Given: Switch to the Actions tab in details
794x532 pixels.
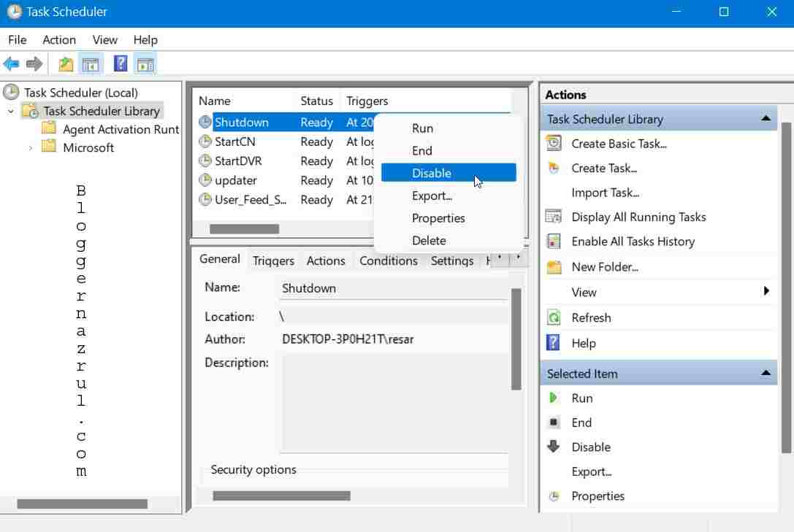Looking at the screenshot, I should coord(326,261).
